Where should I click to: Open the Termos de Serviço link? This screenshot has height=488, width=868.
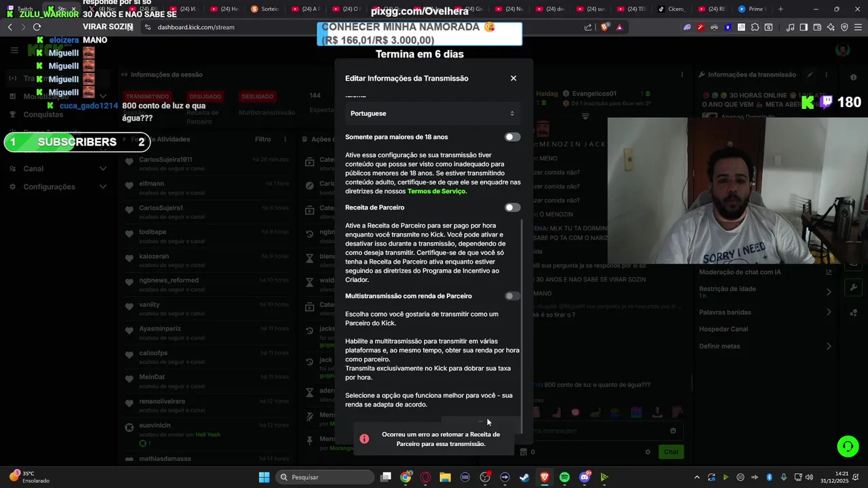(x=437, y=191)
